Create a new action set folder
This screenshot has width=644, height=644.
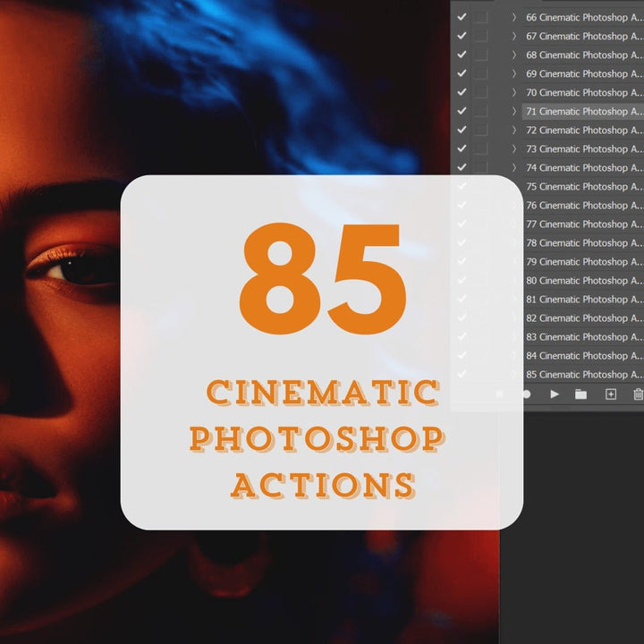coord(580,394)
